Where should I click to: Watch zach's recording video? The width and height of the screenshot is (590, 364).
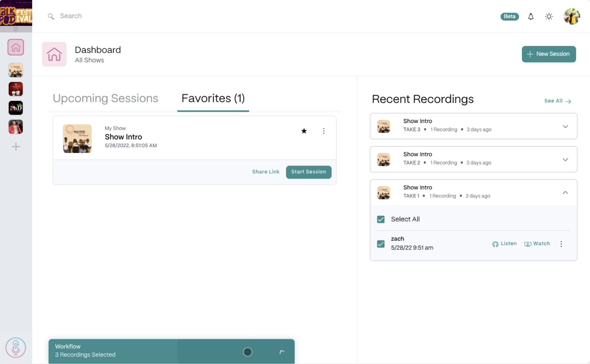coord(537,244)
